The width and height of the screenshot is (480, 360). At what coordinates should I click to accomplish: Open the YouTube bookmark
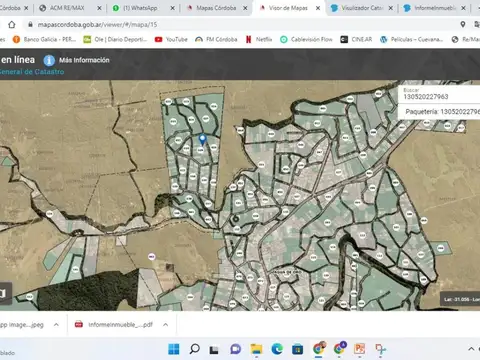tap(171, 39)
